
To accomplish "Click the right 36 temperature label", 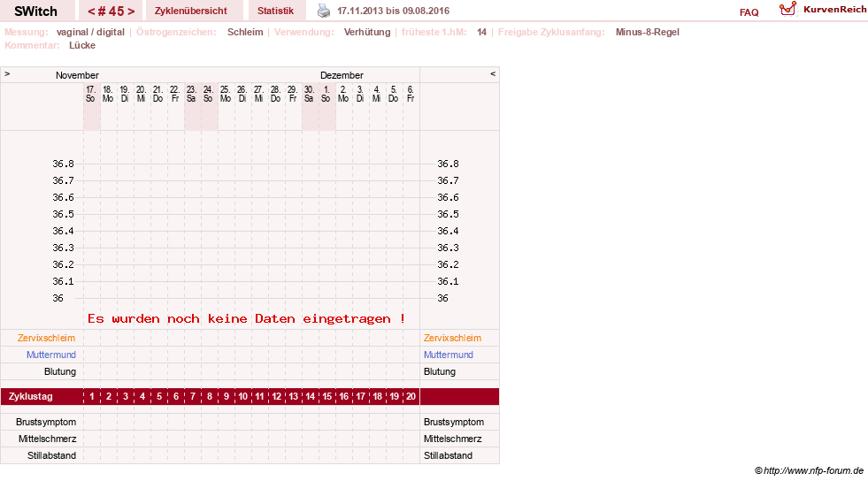I will coord(443,298).
